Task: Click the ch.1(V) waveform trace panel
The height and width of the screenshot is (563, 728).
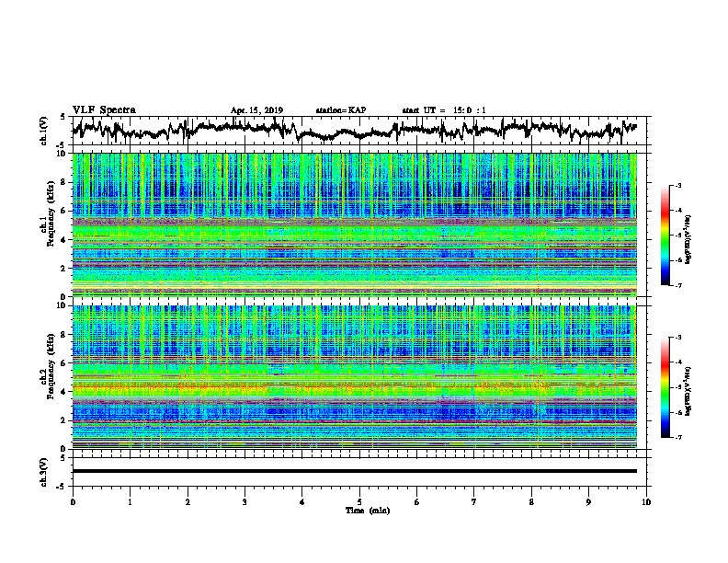Action: click(358, 131)
